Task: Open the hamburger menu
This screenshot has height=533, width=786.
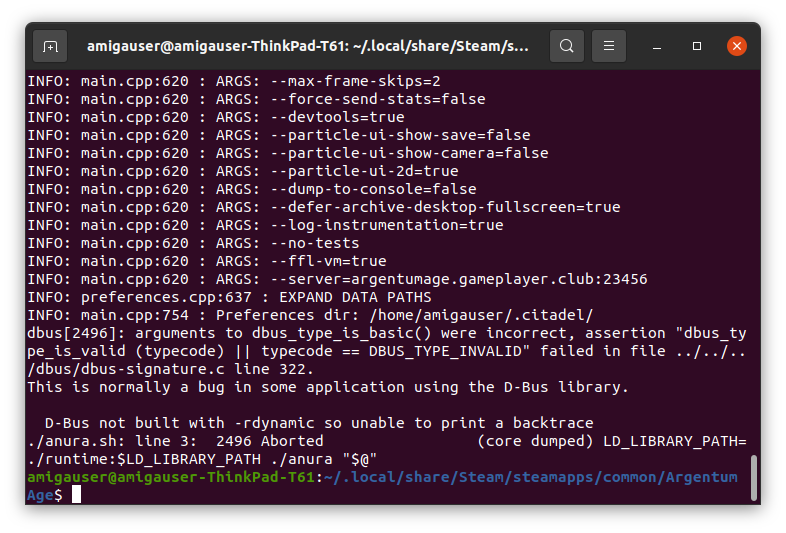Action: [609, 46]
